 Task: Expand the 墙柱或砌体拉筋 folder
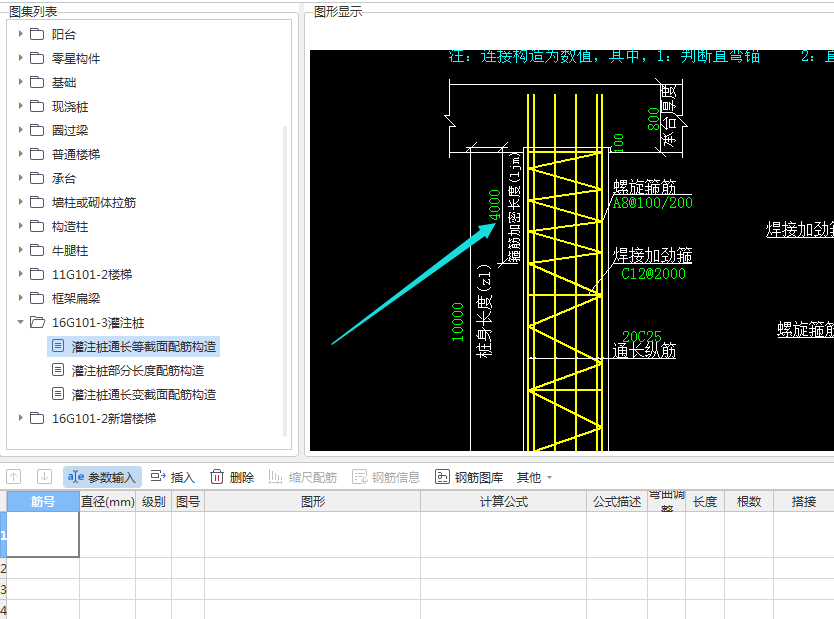point(20,202)
